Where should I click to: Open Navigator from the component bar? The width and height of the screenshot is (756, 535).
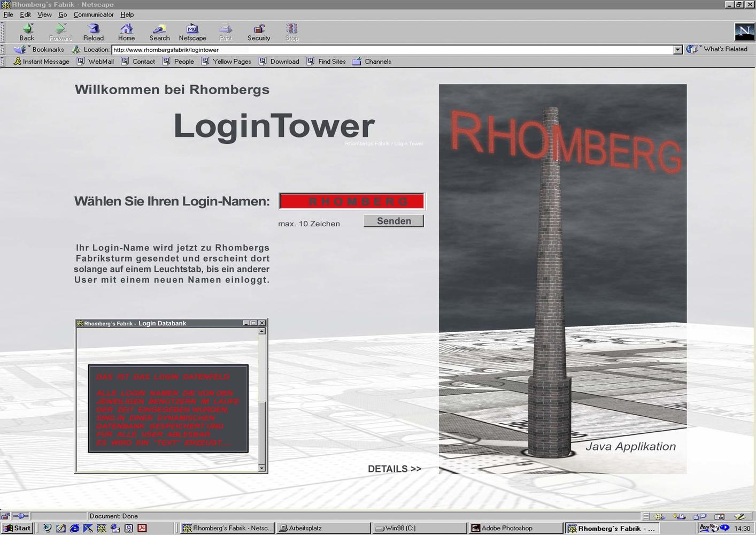(x=659, y=516)
